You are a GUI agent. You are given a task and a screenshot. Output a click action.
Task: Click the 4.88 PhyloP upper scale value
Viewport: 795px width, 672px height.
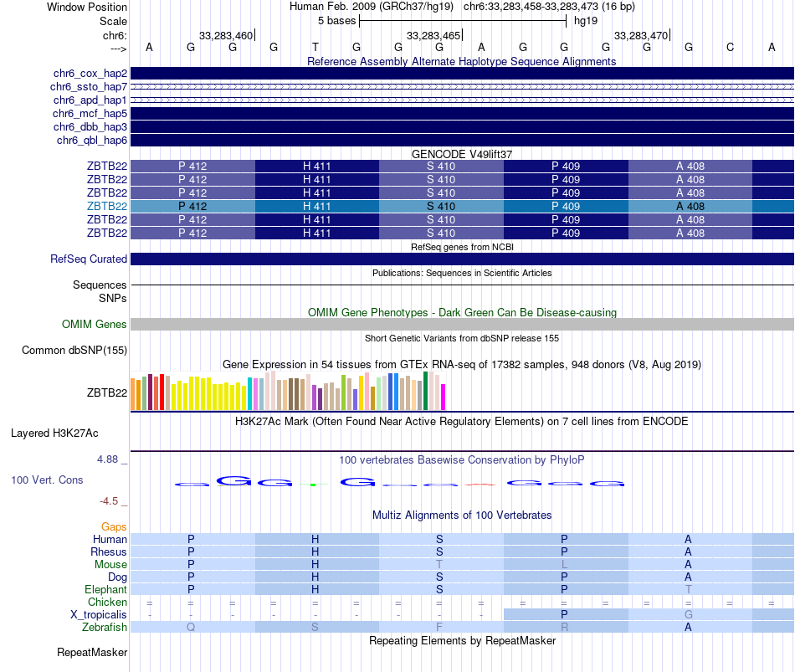pyautogui.click(x=107, y=459)
